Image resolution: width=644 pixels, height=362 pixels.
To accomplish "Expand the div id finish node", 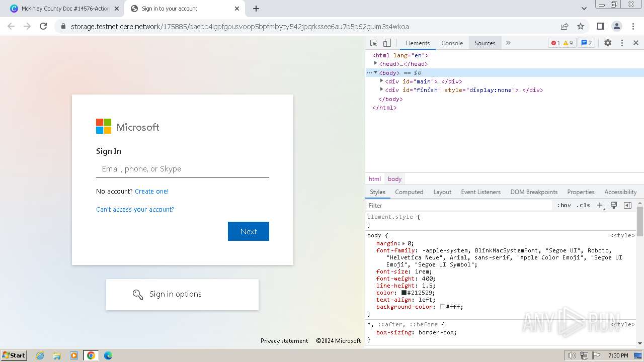I will [x=381, y=90].
